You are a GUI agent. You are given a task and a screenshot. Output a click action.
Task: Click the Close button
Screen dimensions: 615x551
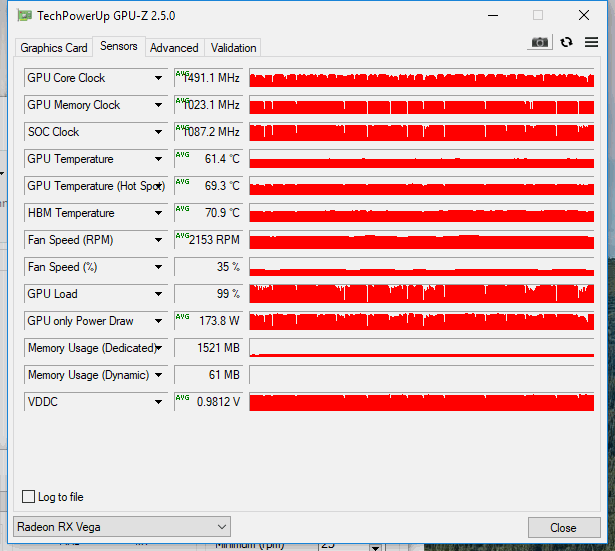tap(564, 527)
